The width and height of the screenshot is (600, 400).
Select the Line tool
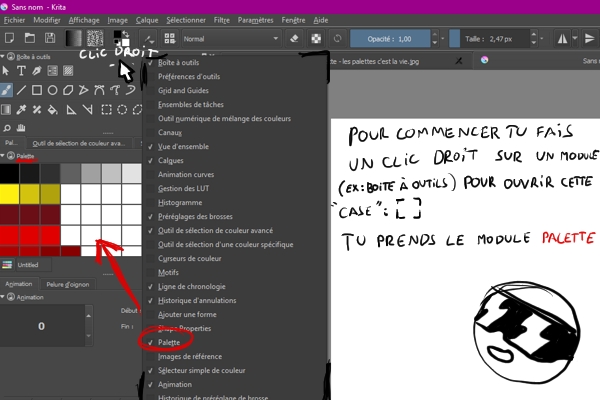[x=21, y=90]
